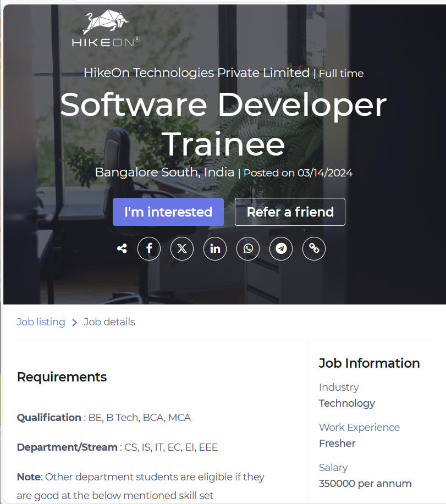Click HikeOn Technologies Private Limited text
446x504 pixels.
[x=196, y=73]
